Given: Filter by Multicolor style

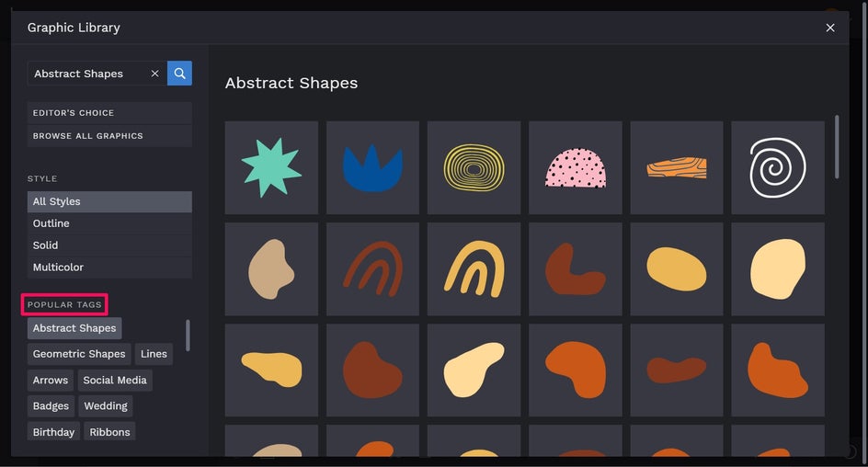Looking at the screenshot, I should (x=109, y=268).
